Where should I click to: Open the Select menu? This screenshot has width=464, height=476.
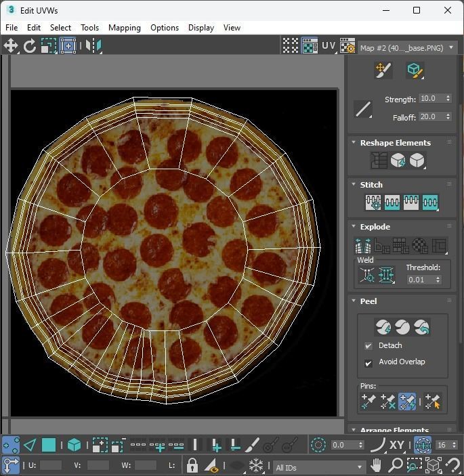pos(60,28)
